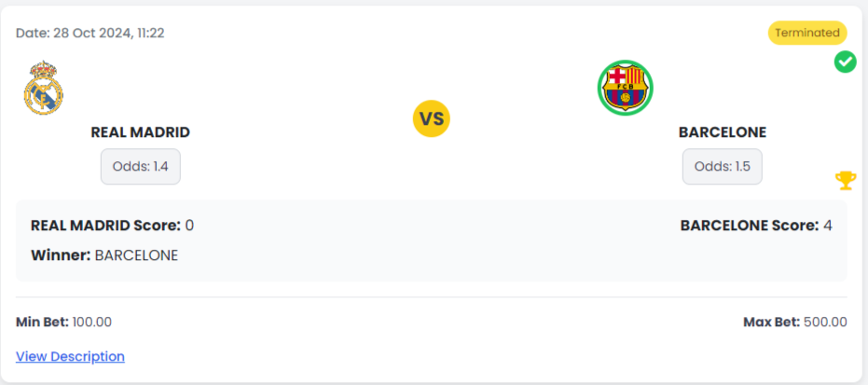Click the 'REAL MADRID Score:' label

tap(105, 226)
